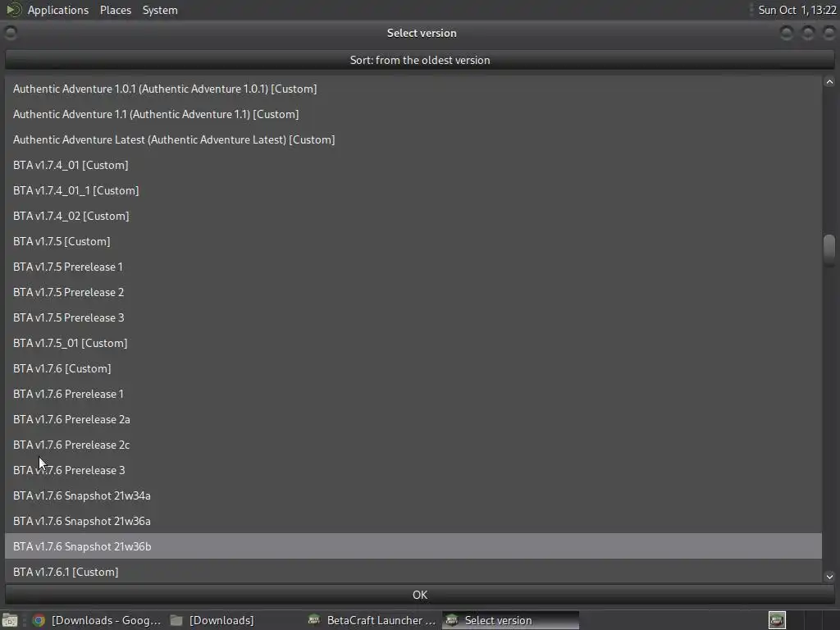840x630 pixels.
Task: Open window menu button at title bar left
Action: (11, 33)
